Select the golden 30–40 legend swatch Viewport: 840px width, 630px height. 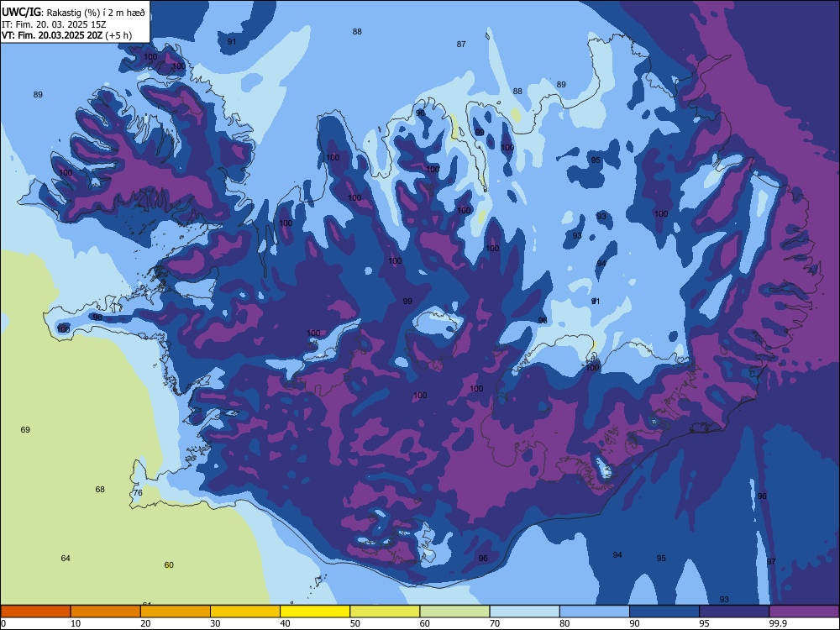point(245,612)
